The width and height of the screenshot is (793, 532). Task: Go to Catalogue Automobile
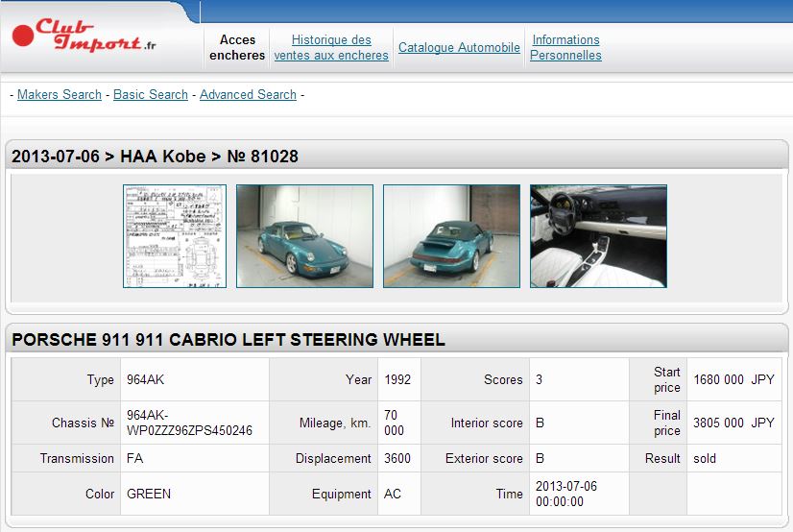pyautogui.click(x=459, y=48)
